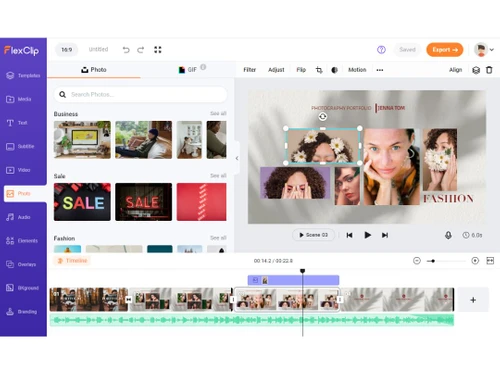Zoom in the timeline with plus icon
Image resolution: width=500 pixels, height=375 pixels.
click(x=475, y=261)
